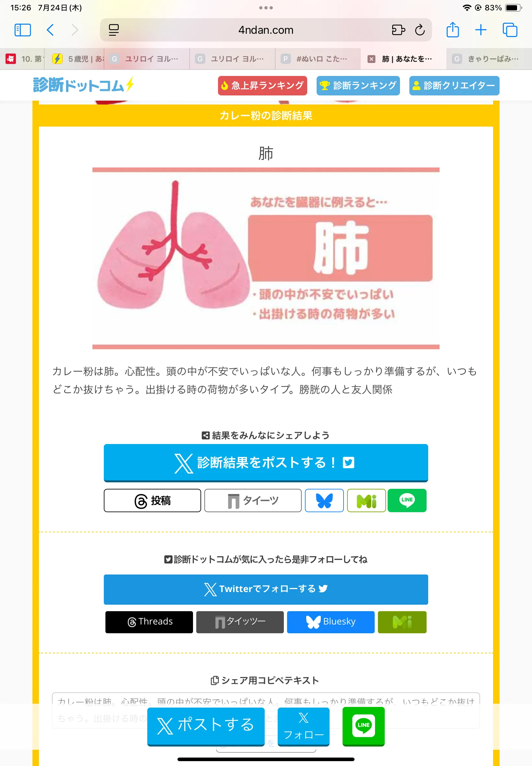Viewport: 532px width, 766px height.
Task: Open the Share sheet icon
Action: click(452, 30)
